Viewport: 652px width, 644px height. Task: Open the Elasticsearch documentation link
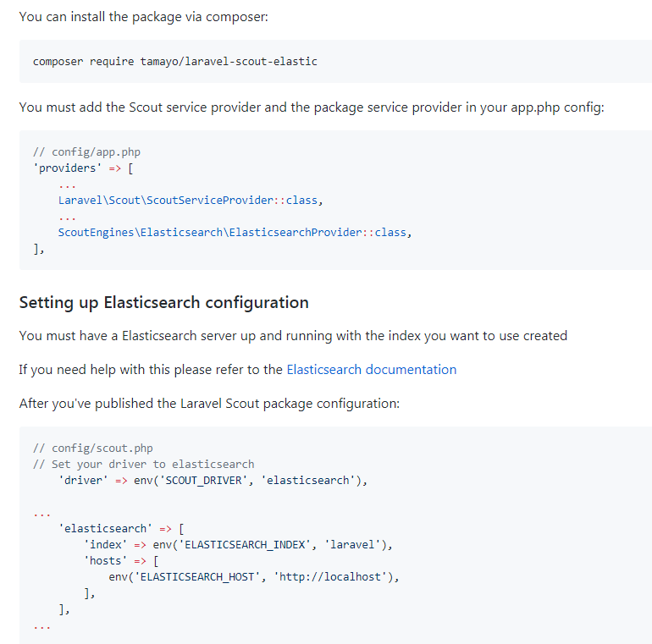[372, 369]
